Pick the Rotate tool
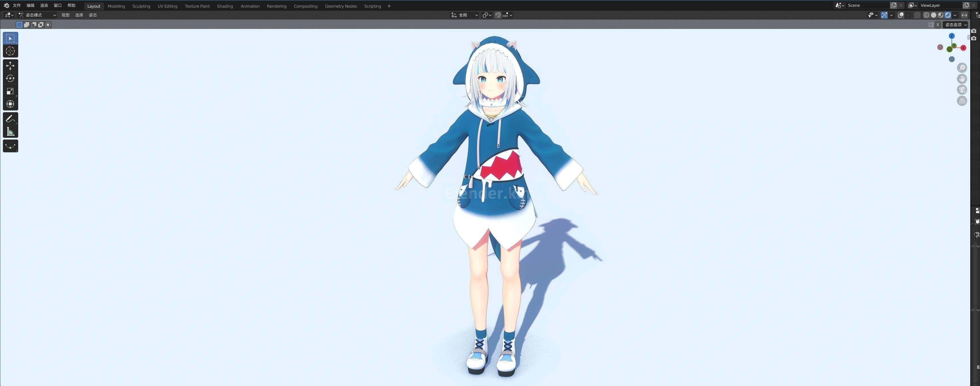980x386 pixels. pyautogui.click(x=10, y=78)
